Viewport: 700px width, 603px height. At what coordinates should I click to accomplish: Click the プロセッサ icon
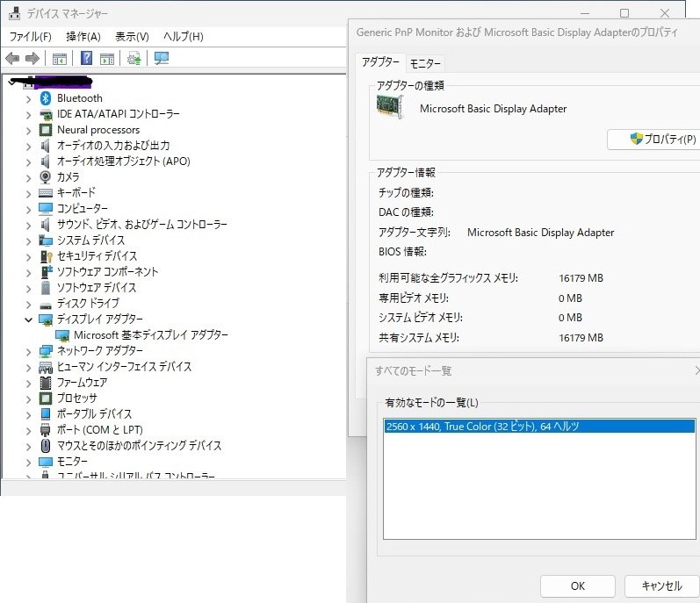(46, 398)
